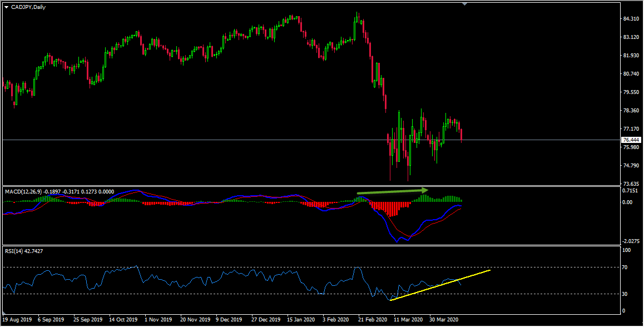644x327 pixels.
Task: Select the RSI(14) 42.7427 indicator label
Action: click(24, 251)
